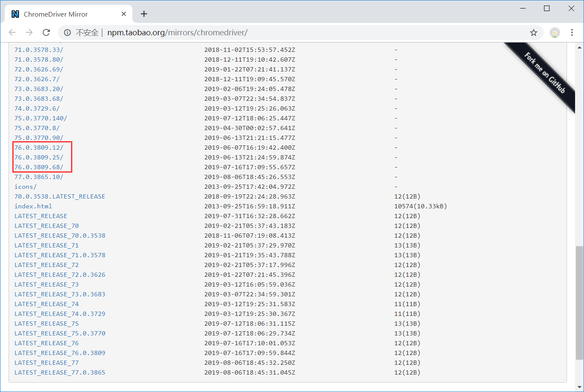
Task: Maximize the Chrome window
Action: point(547,9)
